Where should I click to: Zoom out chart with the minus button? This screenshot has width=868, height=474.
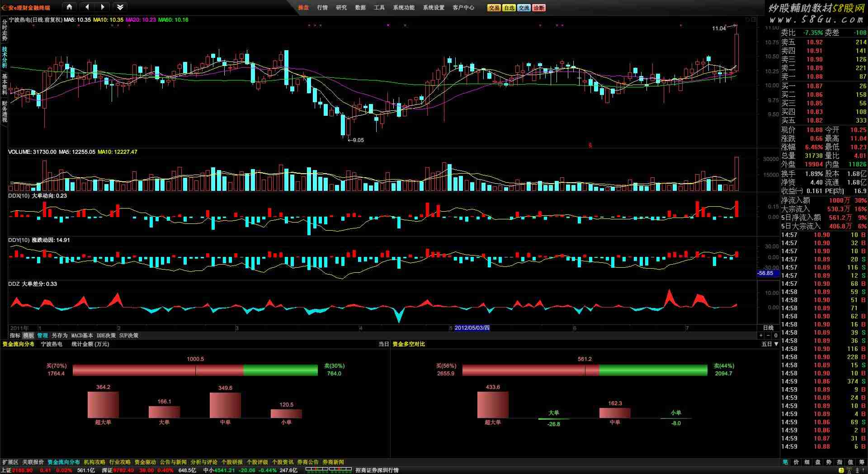click(x=769, y=336)
